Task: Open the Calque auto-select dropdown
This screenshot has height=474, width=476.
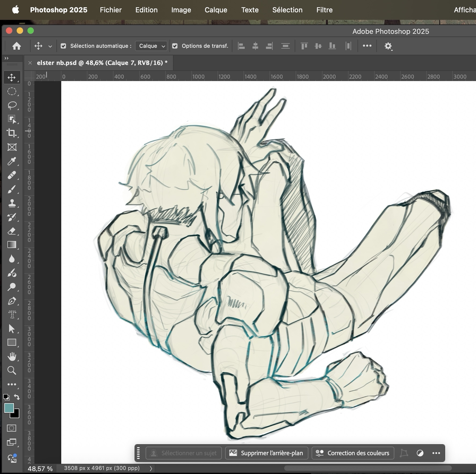Action: (x=151, y=46)
